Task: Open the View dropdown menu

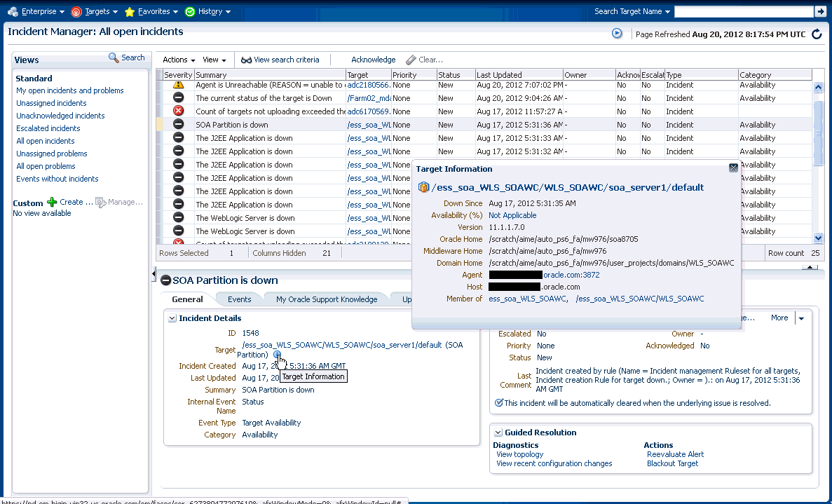Action: pos(214,60)
